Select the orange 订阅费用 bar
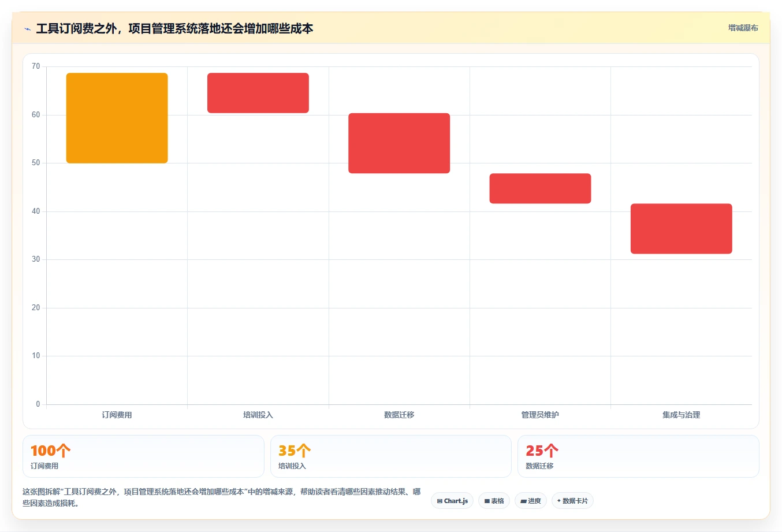 click(x=117, y=118)
